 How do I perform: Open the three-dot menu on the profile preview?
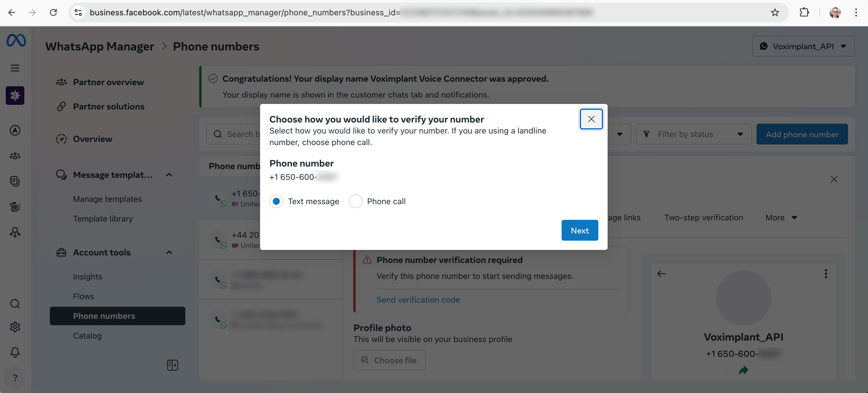(x=826, y=274)
